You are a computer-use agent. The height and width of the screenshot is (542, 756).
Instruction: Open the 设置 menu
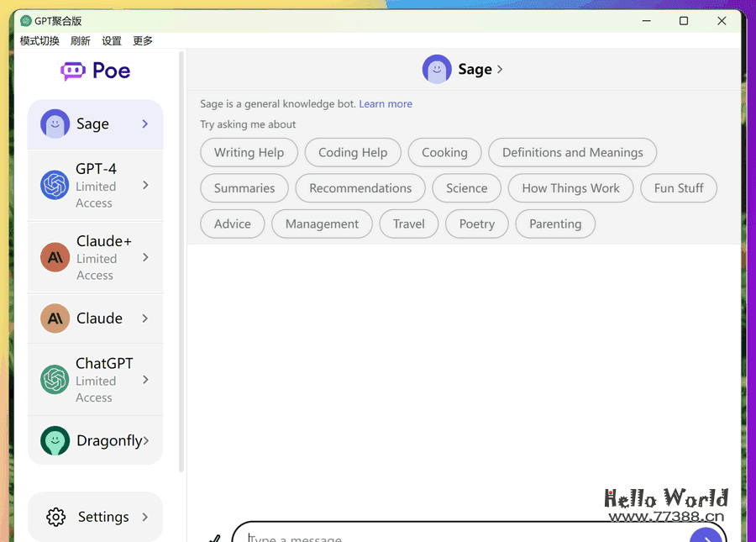[x=112, y=41]
